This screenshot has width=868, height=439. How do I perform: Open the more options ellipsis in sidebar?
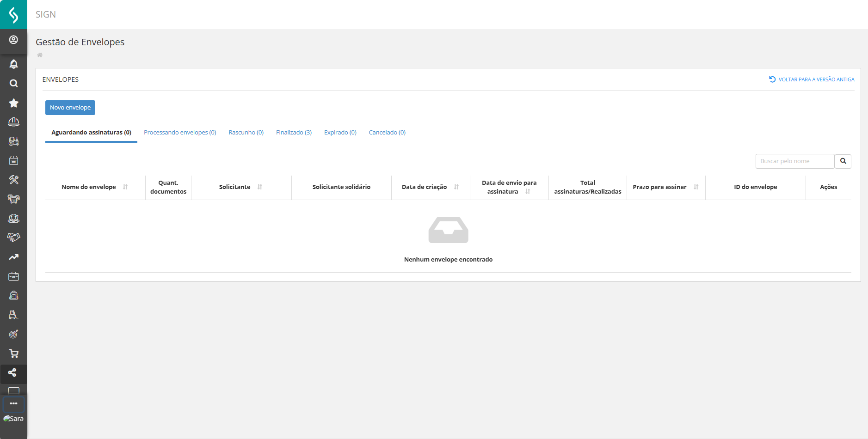tap(13, 404)
